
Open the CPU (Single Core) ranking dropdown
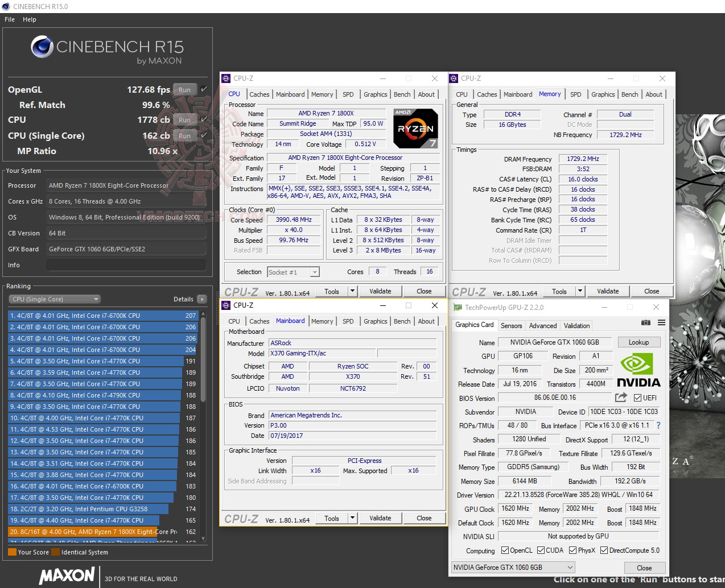[55, 299]
